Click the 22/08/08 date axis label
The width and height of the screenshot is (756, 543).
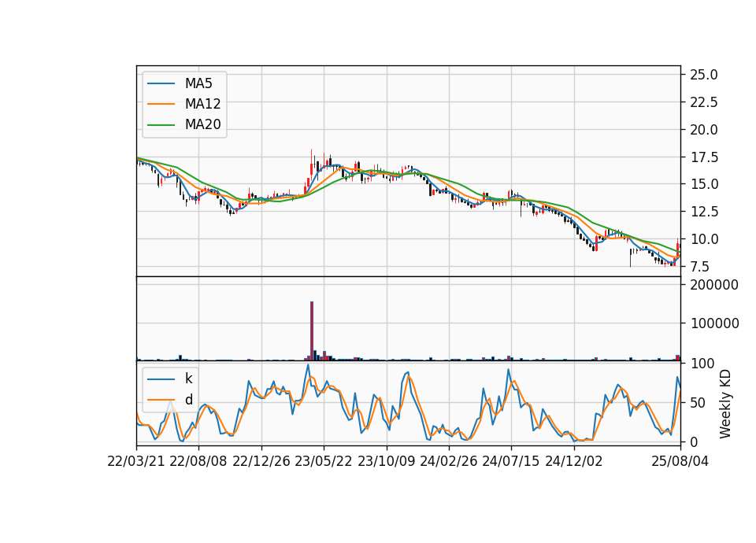point(198,461)
